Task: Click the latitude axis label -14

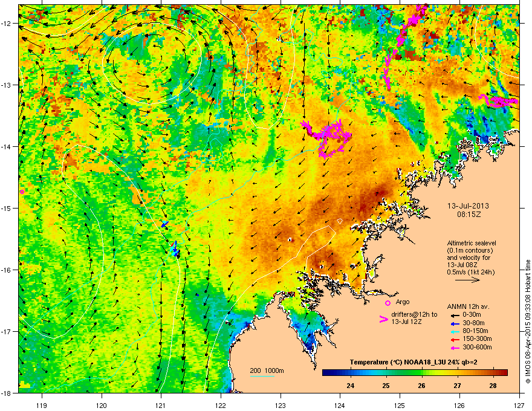Action: tap(7, 146)
